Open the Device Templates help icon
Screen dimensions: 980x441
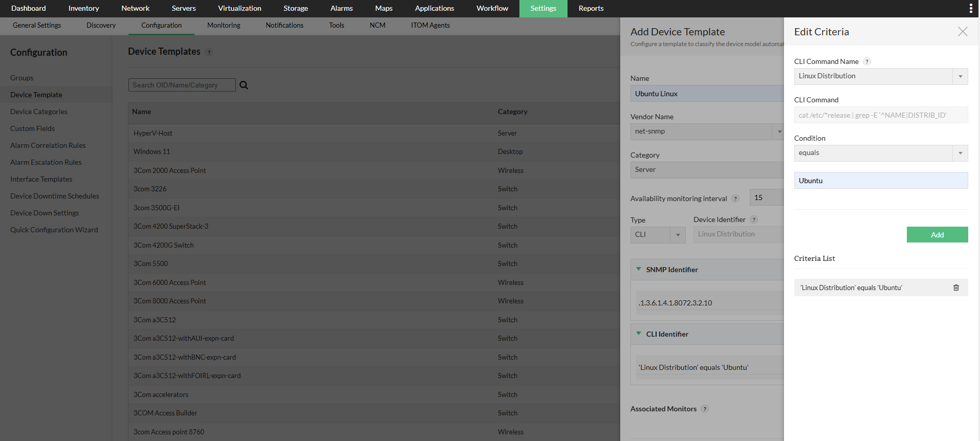point(209,52)
